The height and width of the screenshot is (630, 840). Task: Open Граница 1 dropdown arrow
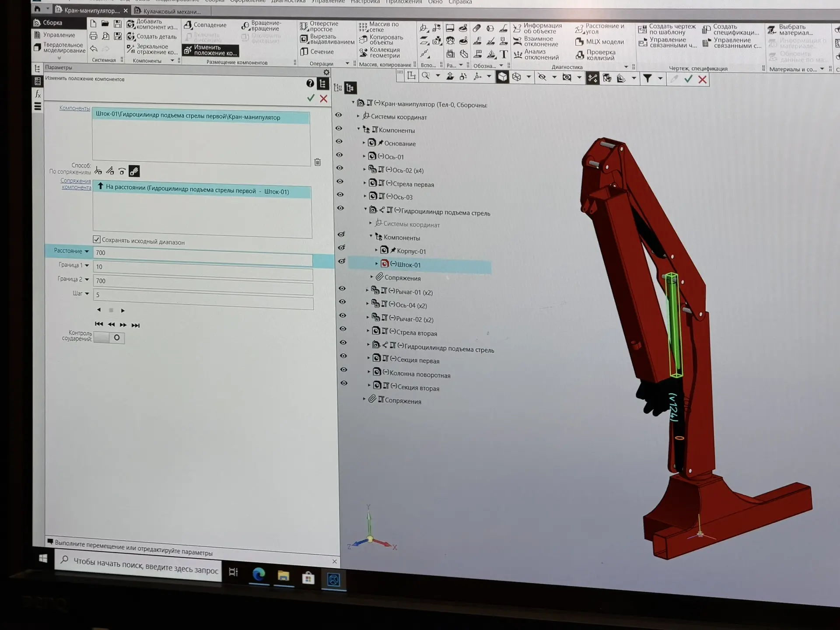click(x=87, y=266)
